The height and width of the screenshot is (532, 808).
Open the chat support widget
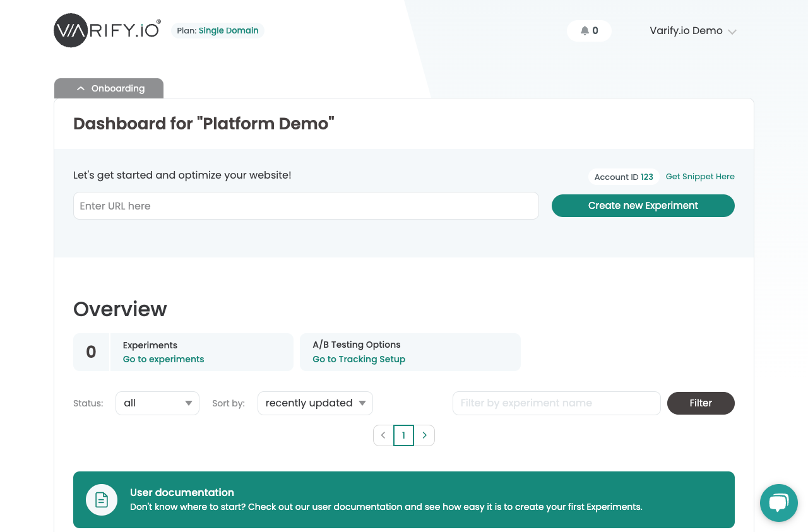pyautogui.click(x=778, y=503)
